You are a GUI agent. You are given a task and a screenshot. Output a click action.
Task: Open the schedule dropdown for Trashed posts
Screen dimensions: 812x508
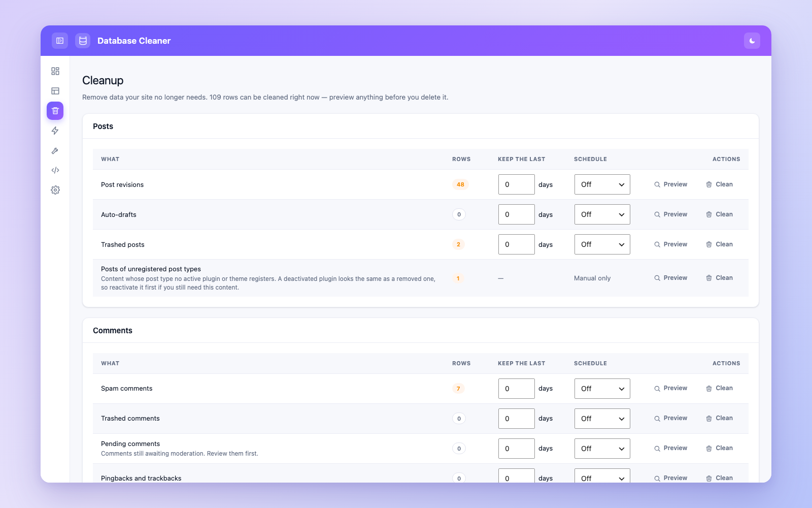pos(602,244)
